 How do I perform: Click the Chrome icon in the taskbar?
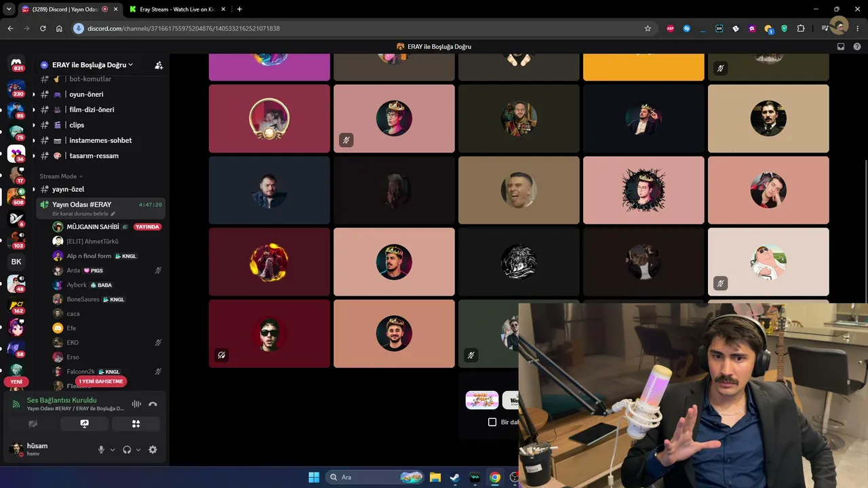(495, 477)
